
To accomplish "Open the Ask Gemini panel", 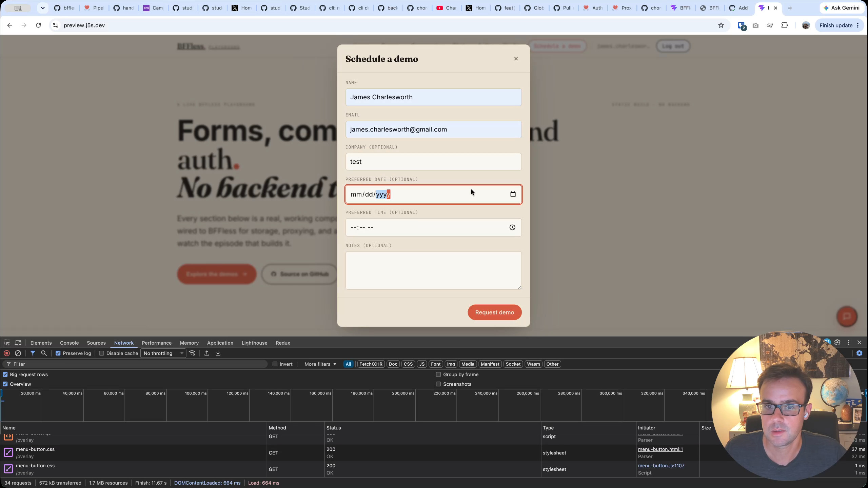I will (841, 8).
